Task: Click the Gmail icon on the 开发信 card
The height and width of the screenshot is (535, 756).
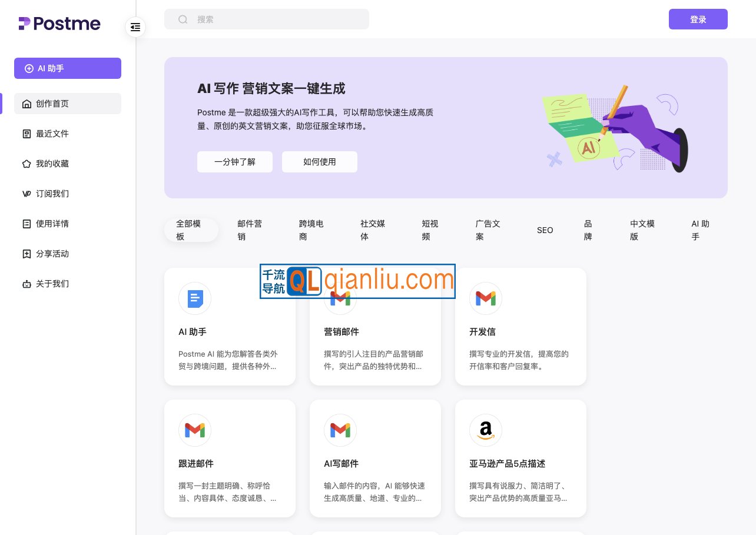Action: coord(486,298)
